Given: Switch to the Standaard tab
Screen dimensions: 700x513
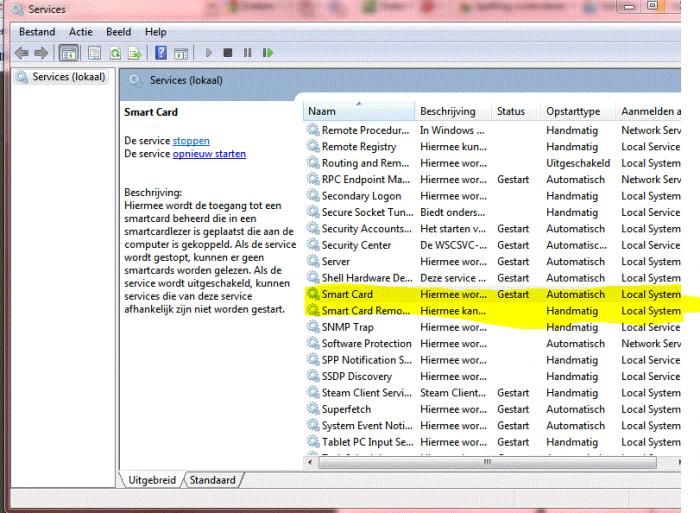Looking at the screenshot, I should tap(214, 480).
